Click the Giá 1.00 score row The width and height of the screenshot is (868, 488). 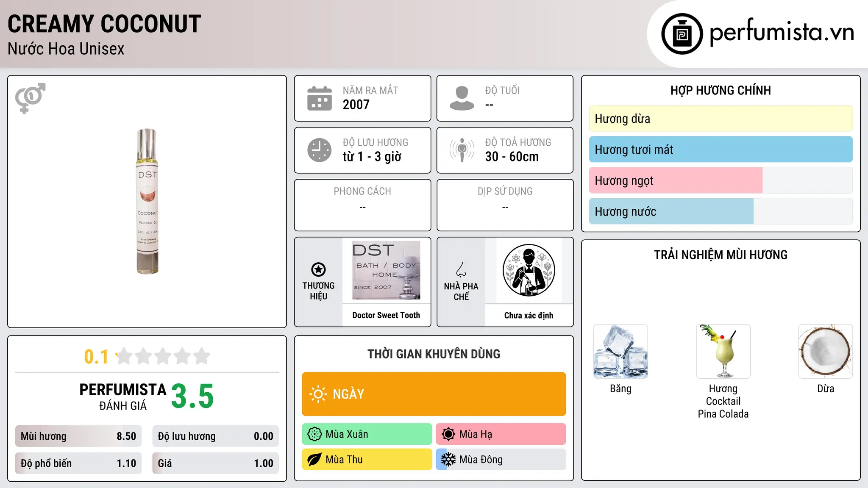coord(215,463)
